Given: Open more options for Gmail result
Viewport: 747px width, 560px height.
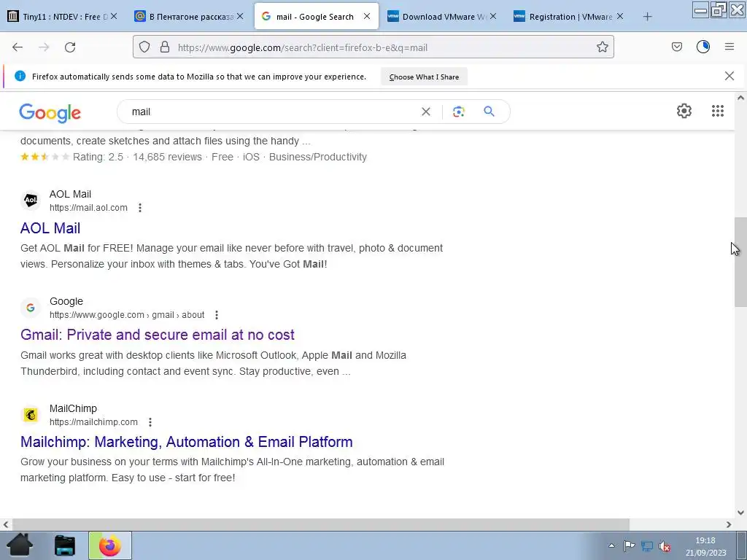Looking at the screenshot, I should 217,315.
